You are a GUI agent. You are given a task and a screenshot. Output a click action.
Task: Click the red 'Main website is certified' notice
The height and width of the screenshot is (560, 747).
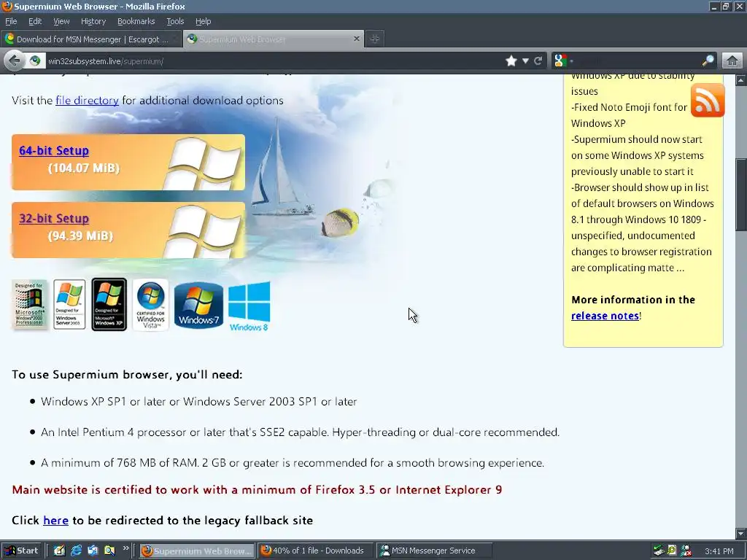coord(257,490)
